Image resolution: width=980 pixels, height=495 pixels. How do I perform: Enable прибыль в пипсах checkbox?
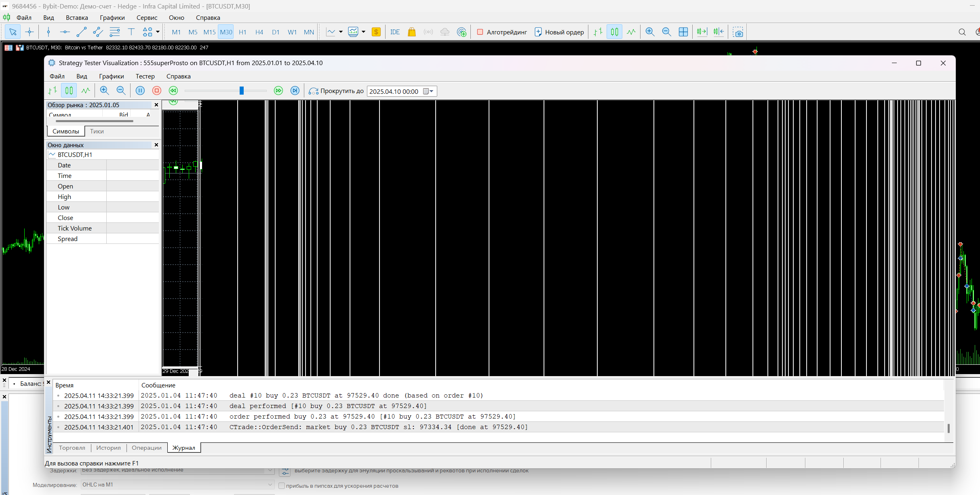pyautogui.click(x=282, y=486)
